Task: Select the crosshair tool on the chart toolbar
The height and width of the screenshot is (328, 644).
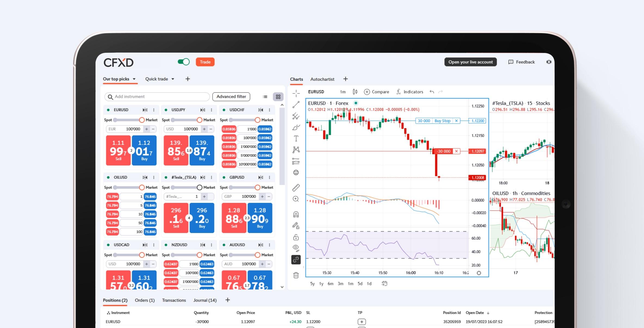Action: [296, 93]
